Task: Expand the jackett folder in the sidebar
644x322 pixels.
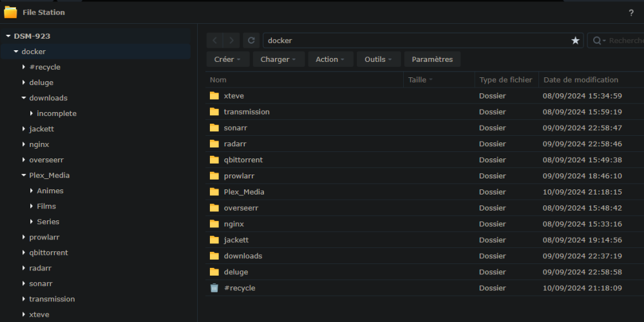Action: coord(24,129)
